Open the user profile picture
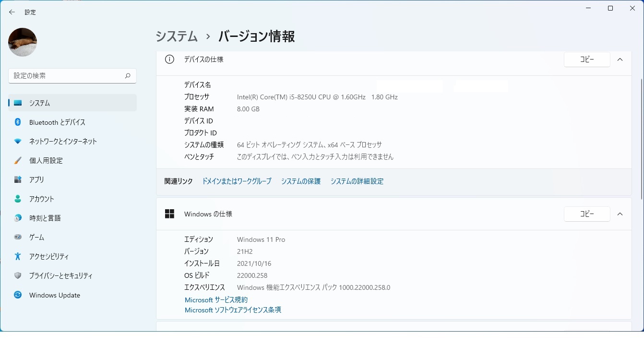 (23, 42)
